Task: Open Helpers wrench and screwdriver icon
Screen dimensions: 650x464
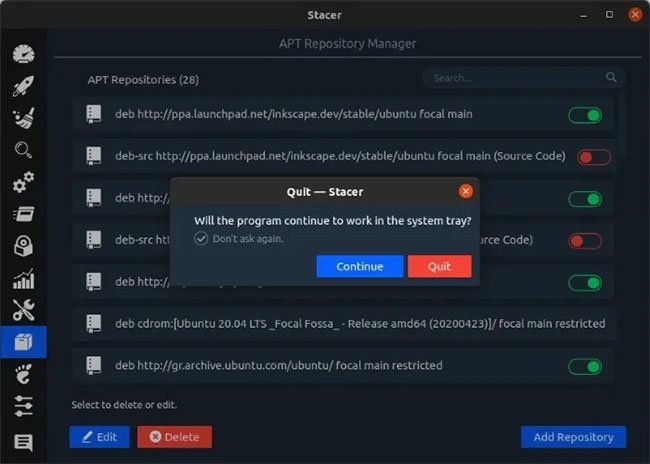Action: (24, 310)
